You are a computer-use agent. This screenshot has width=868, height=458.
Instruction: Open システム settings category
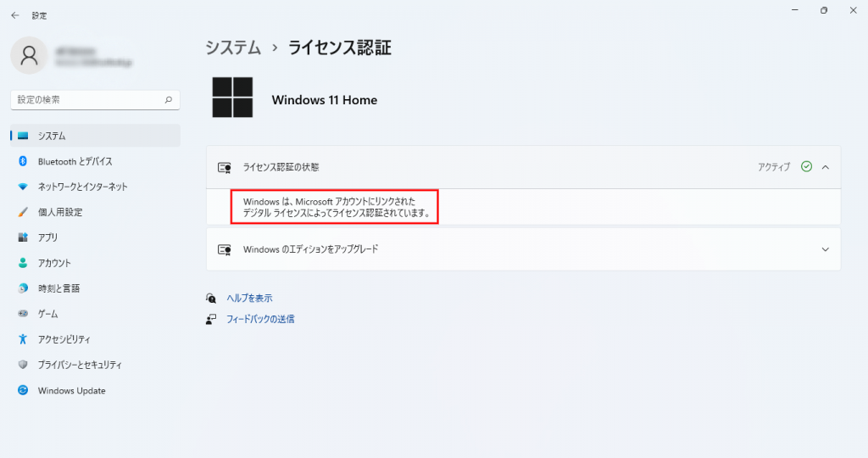(x=95, y=136)
